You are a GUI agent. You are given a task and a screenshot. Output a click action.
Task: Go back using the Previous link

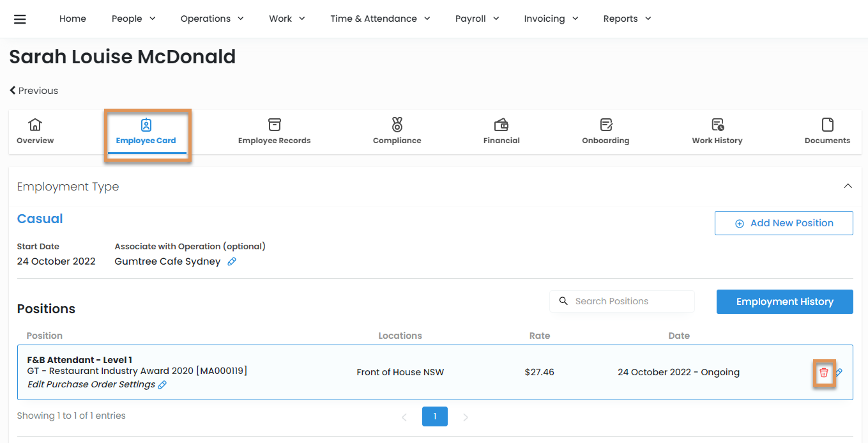click(34, 91)
